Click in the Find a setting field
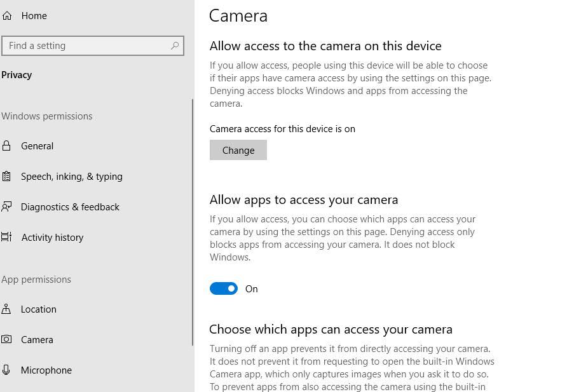Viewport: 567px width, 392px height. (x=93, y=46)
